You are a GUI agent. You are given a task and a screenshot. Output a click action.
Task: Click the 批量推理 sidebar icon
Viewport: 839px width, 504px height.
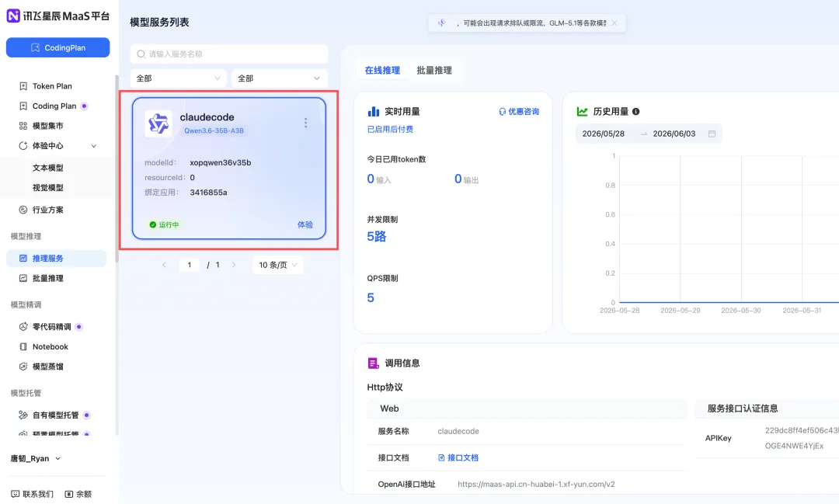tap(23, 278)
